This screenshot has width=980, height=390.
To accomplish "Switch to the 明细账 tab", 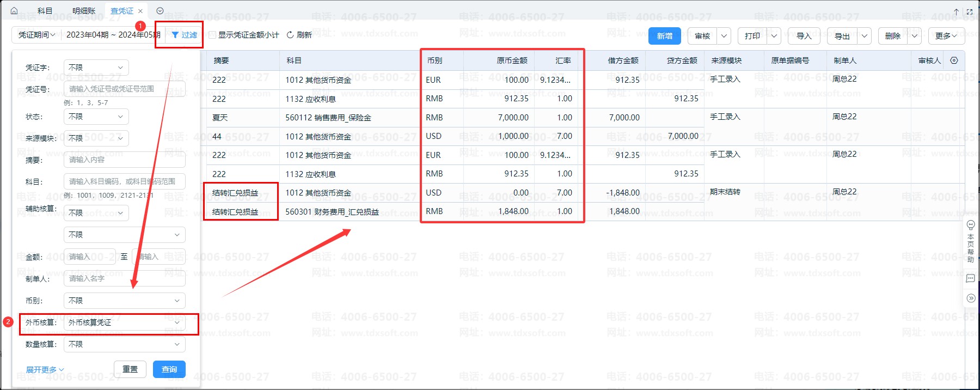I will click(84, 11).
